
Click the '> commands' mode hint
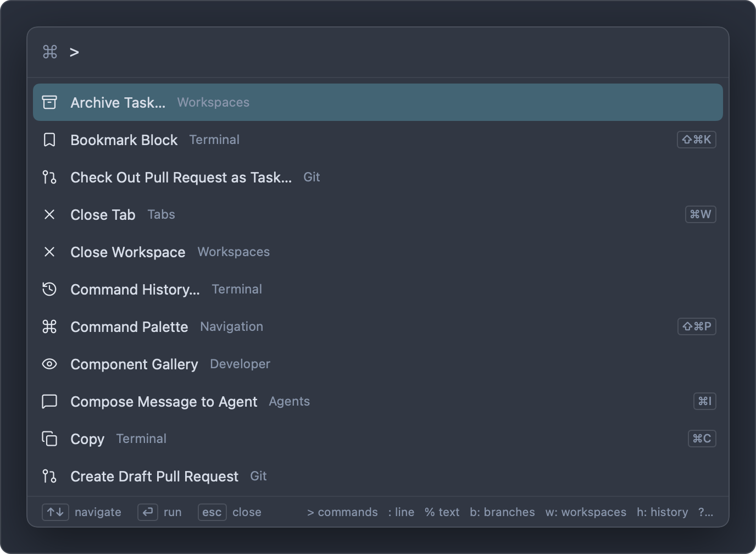click(x=342, y=512)
